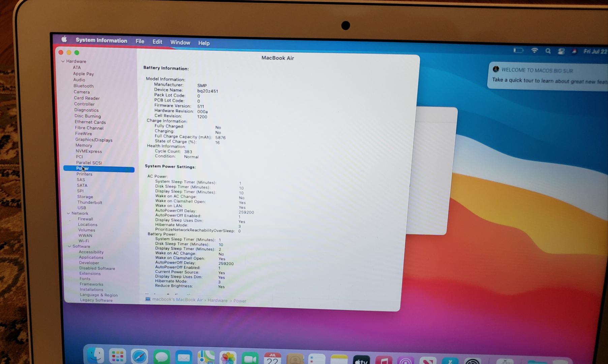Click the battery status icon
Viewport: 608px width, 364px height.
click(x=518, y=51)
